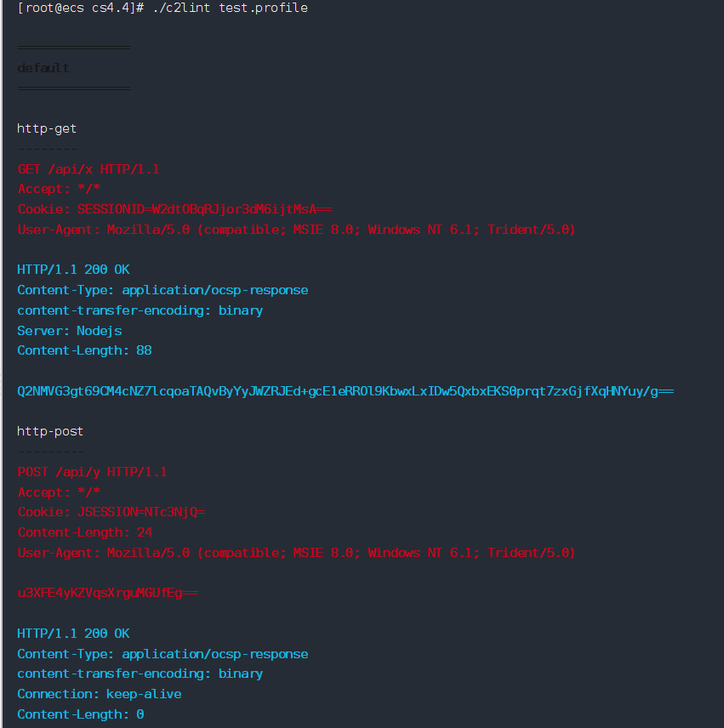Click the 'POST /api/y HTTP/1.1' request line
The height and width of the screenshot is (728, 724).
pyautogui.click(x=92, y=472)
